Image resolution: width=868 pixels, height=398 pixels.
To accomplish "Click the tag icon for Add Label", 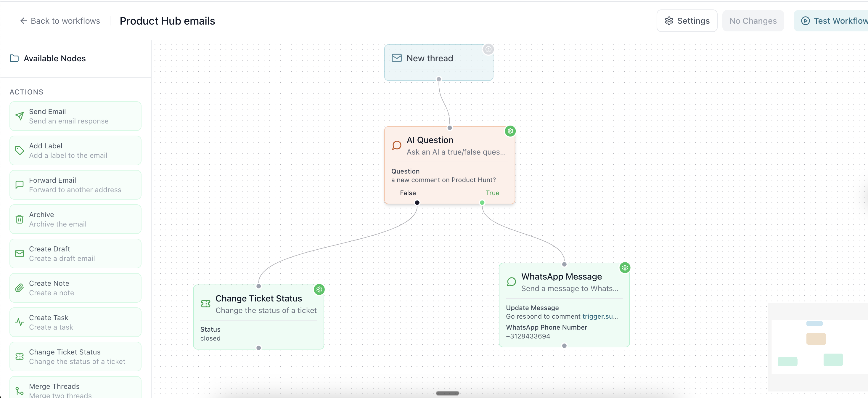I will pyautogui.click(x=20, y=151).
